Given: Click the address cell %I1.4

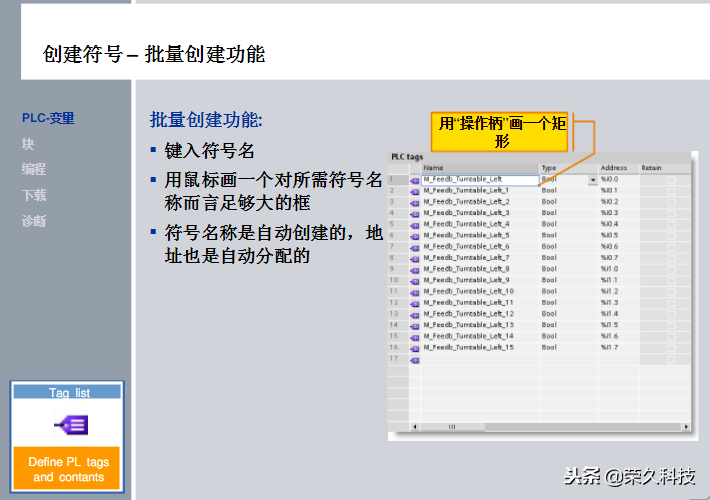Looking at the screenshot, I should (619, 314).
